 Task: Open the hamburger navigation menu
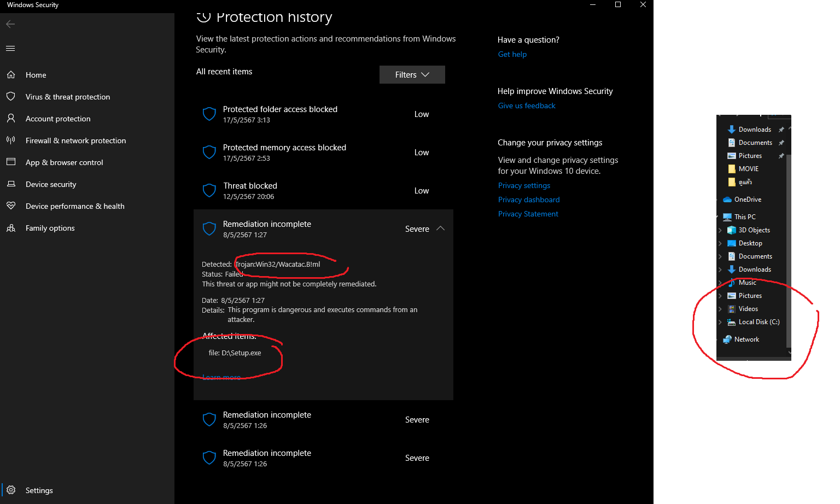click(10, 49)
